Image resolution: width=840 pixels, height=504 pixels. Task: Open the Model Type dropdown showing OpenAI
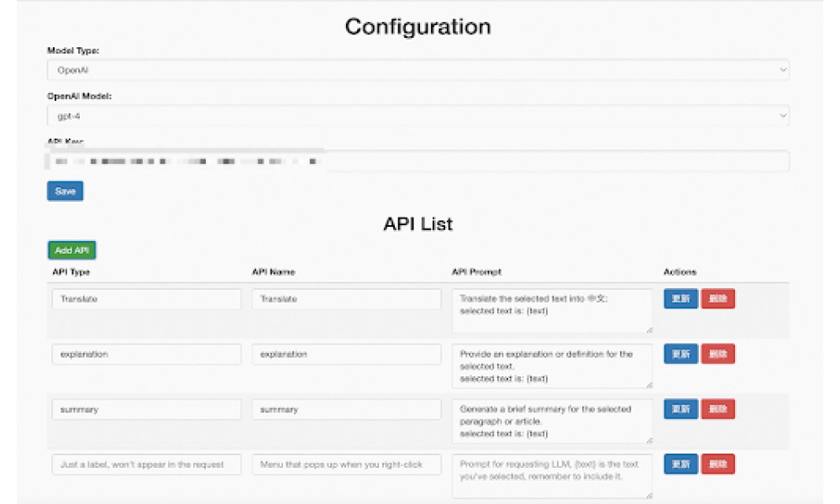tap(417, 71)
